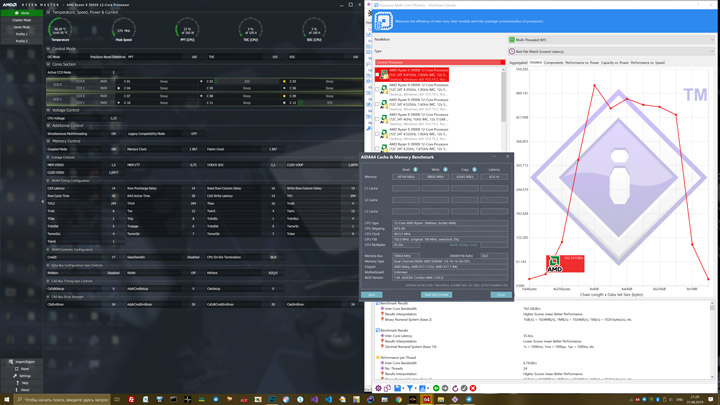Viewport: 720px width, 405px height.
Task: Open File Explorer from the taskbar
Action: 441,399
